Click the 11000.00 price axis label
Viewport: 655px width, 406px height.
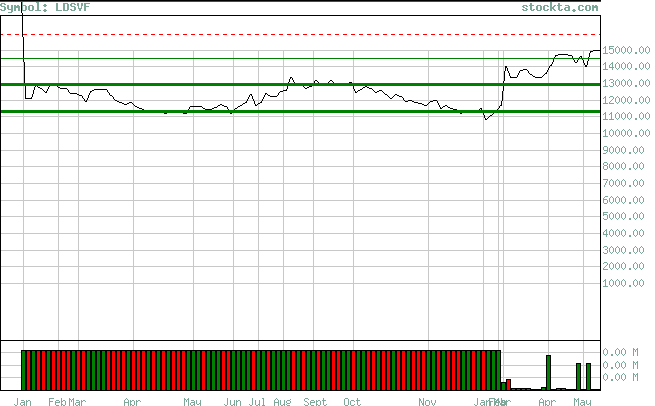pyautogui.click(x=626, y=116)
